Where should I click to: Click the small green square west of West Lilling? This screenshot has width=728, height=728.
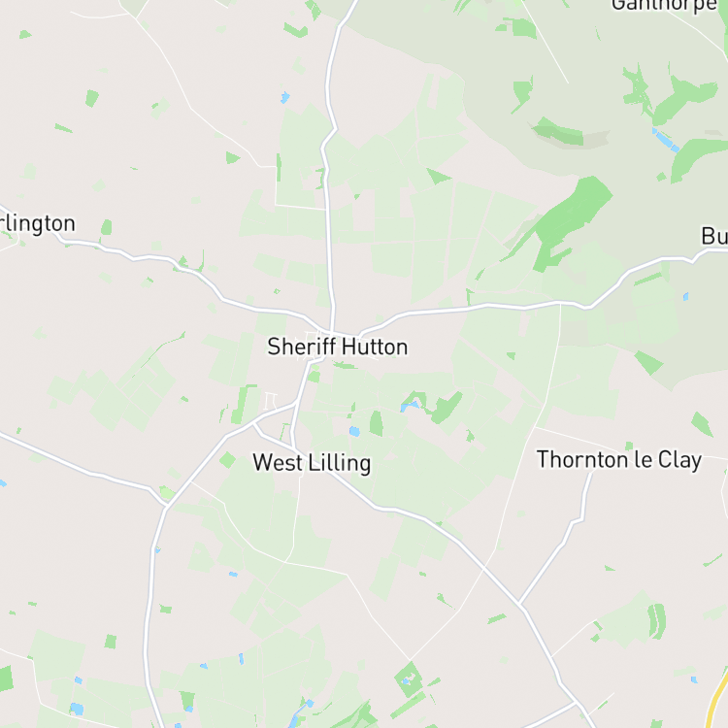pos(227,460)
